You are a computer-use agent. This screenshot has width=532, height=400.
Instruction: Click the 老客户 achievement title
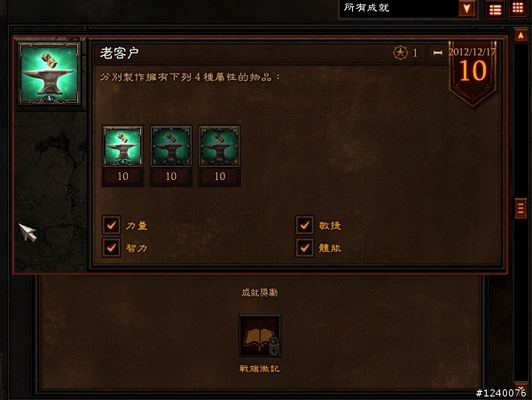[x=119, y=53]
